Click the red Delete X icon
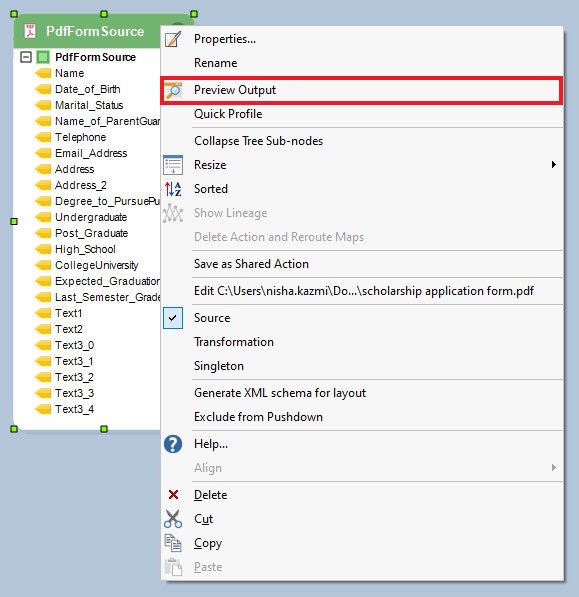Viewport: 579px width, 597px height. (173, 495)
